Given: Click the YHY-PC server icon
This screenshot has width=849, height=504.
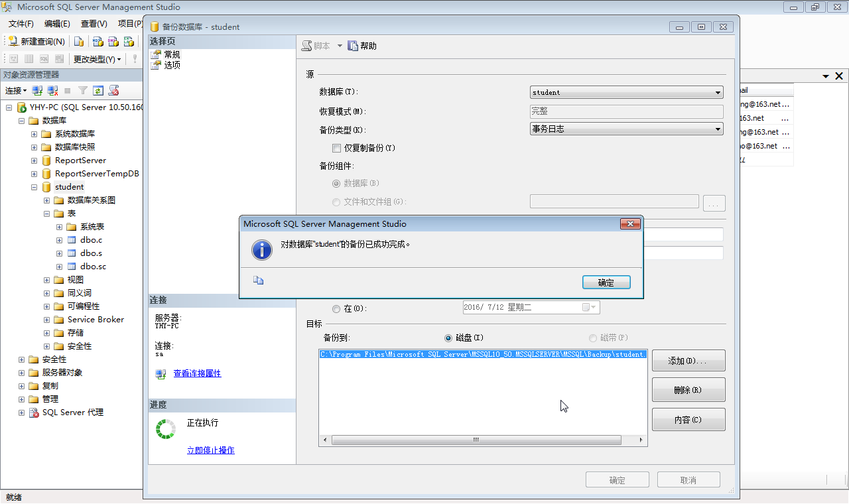Looking at the screenshot, I should pyautogui.click(x=22, y=107).
